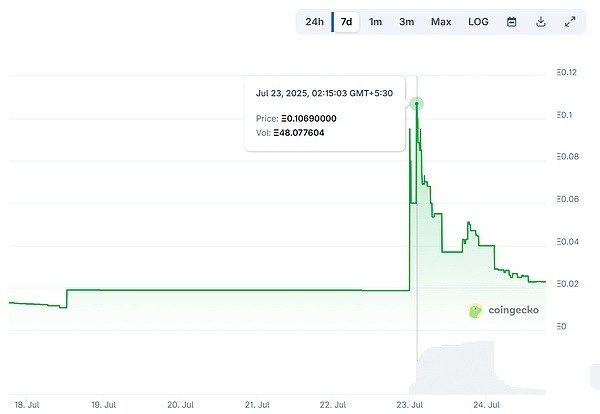Image resolution: width=600 pixels, height=414 pixels.
Task: Show the Max time range
Action: (441, 22)
